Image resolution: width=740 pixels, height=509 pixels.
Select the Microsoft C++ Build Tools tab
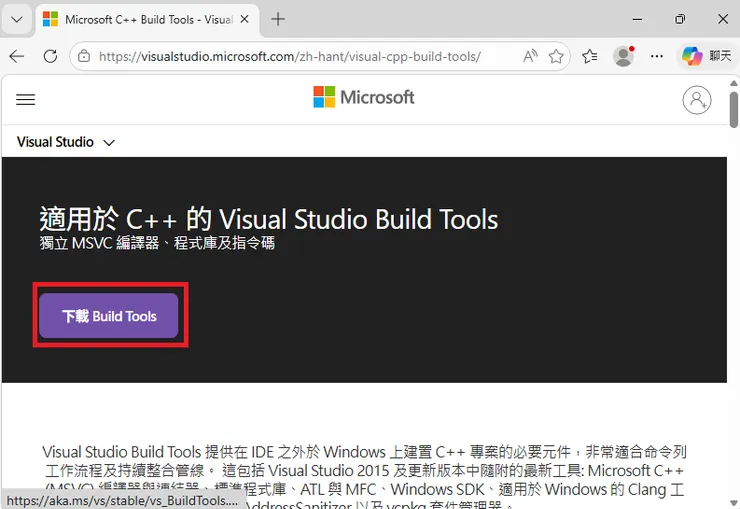pyautogui.click(x=147, y=20)
